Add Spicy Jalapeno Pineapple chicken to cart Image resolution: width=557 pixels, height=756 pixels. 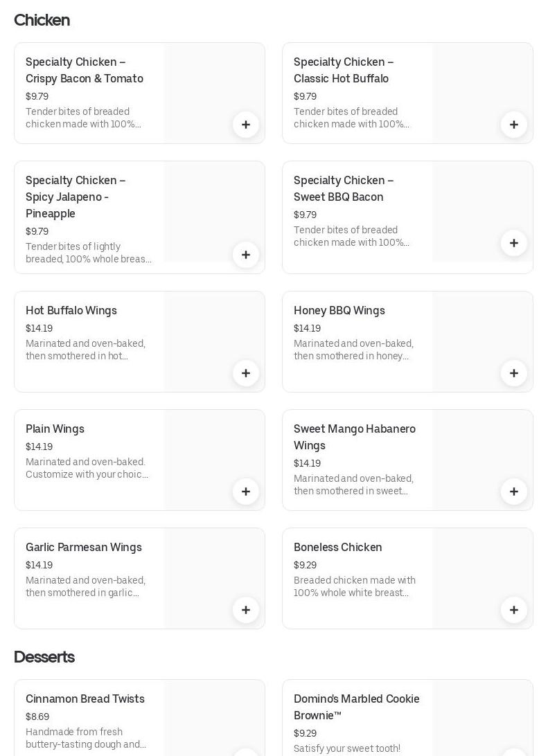[246, 255]
